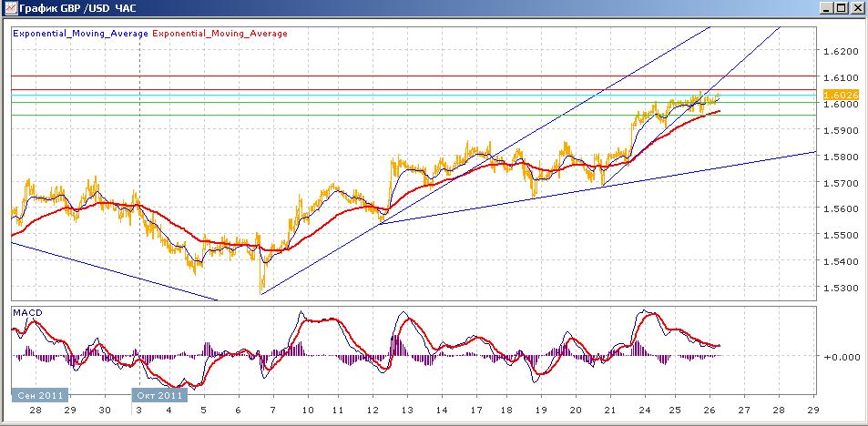
Task: Click the red Exponential_Moving_Average legend label
Action: (220, 33)
